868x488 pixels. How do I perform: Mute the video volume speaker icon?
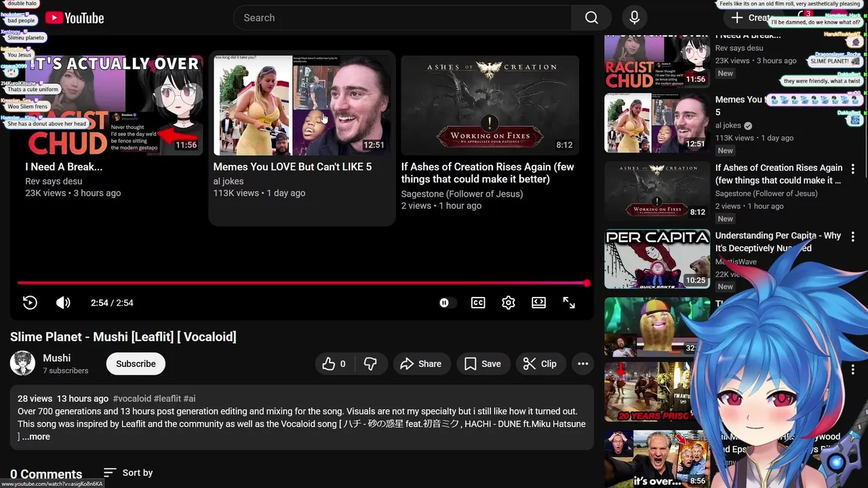coord(63,303)
